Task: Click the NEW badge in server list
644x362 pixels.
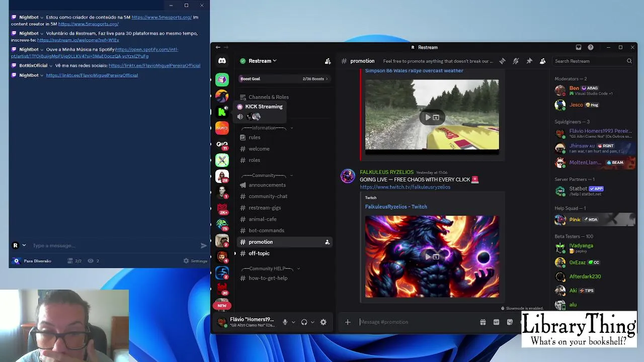Action: point(222,306)
